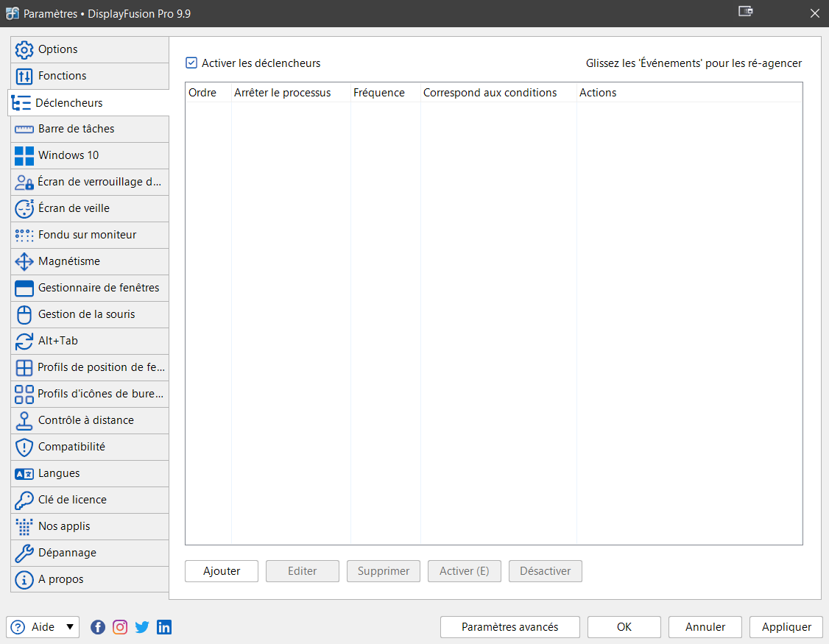This screenshot has height=644, width=829.
Task: Open the Facebook page icon
Action: click(98, 627)
